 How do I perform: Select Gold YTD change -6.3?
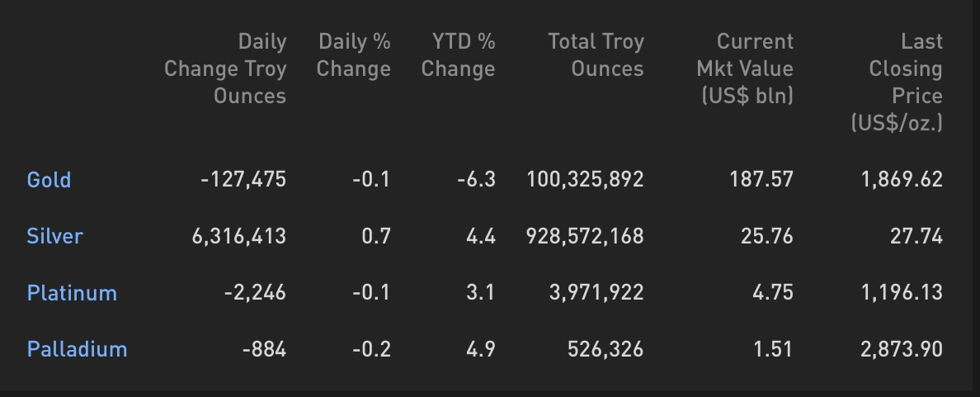click(476, 180)
